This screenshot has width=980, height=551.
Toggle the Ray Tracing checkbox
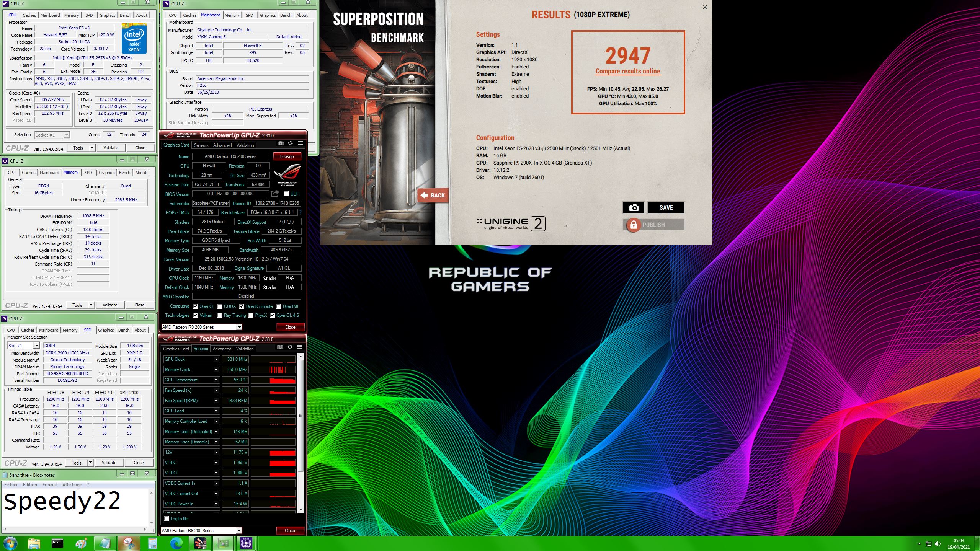[x=219, y=315]
